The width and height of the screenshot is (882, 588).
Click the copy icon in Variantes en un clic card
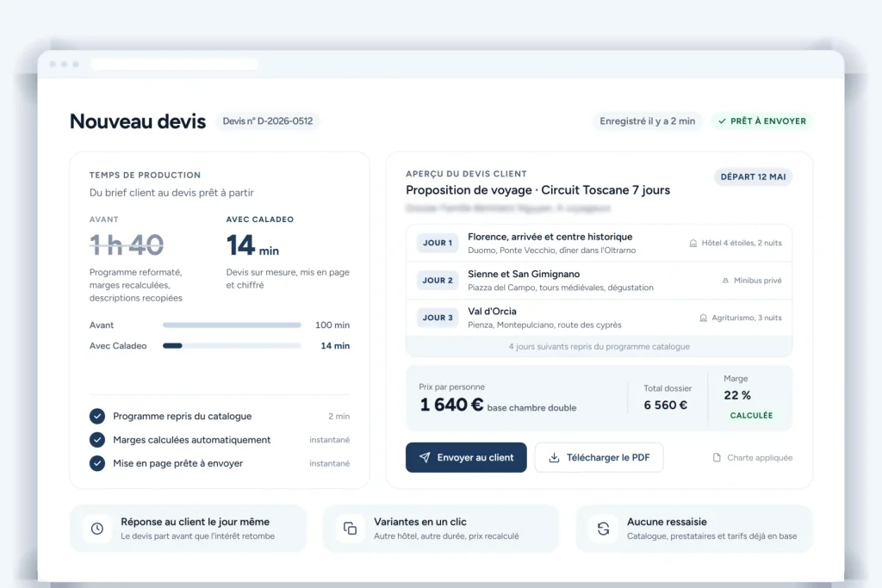point(350,529)
